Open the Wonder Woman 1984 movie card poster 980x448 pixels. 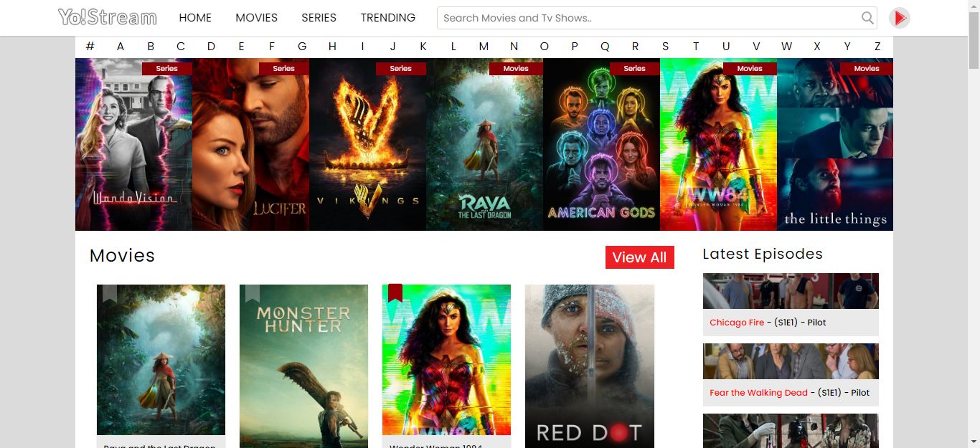[446, 360]
